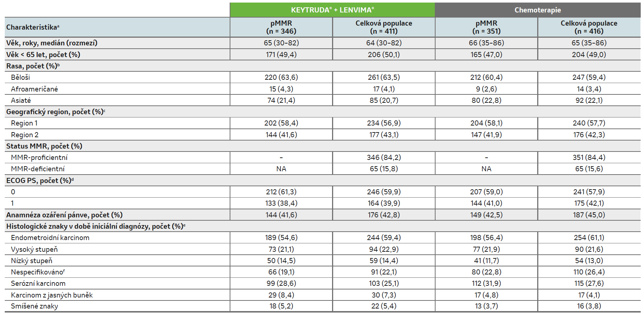
Task: Select the MMR-deficientní row label
Action: point(38,169)
